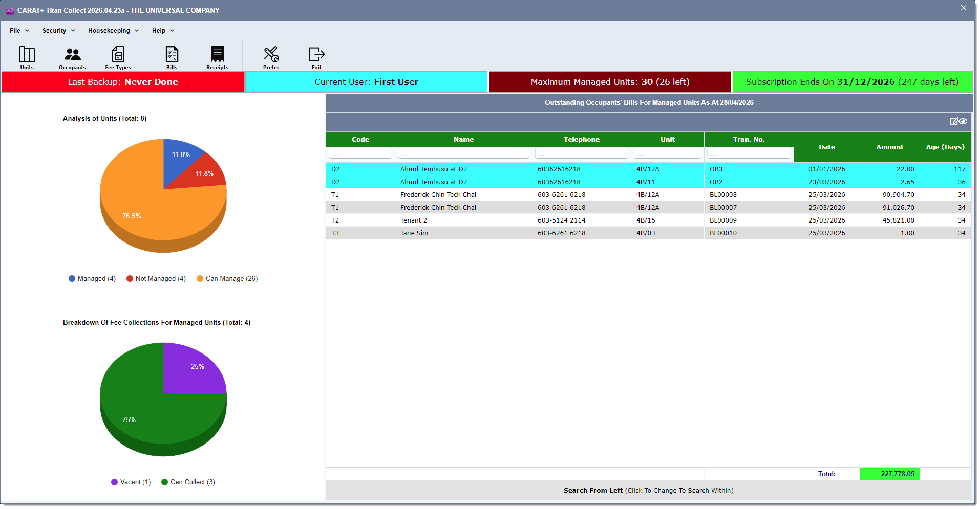
Task: Toggle Managed legend item in units chart
Action: click(x=92, y=279)
